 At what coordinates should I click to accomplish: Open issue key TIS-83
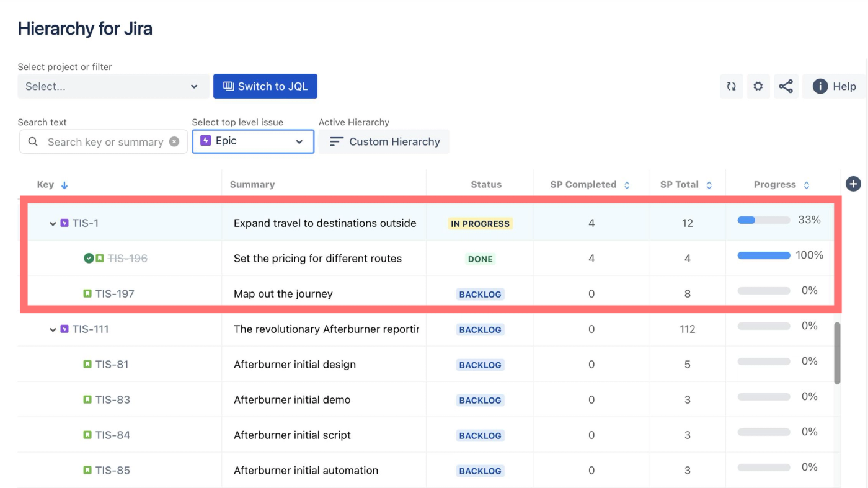(x=113, y=400)
